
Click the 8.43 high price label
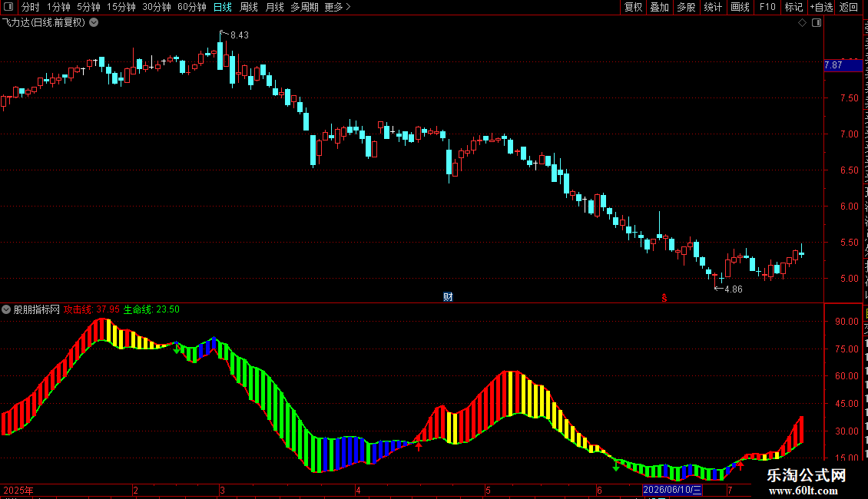pyautogui.click(x=239, y=35)
